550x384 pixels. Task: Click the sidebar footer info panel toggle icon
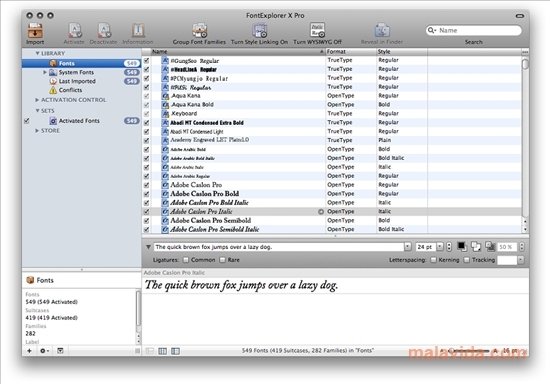(x=60, y=351)
